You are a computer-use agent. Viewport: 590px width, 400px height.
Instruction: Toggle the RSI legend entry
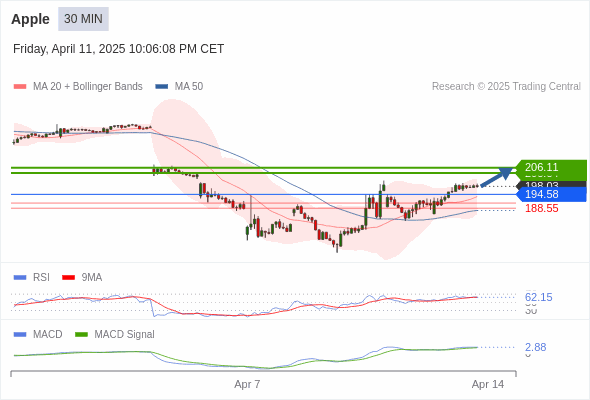(x=32, y=277)
